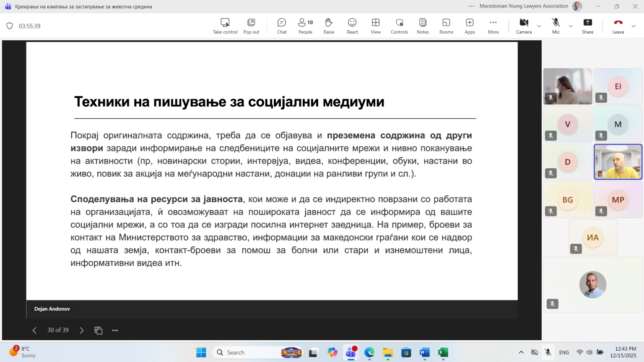Unmute the Mic
The image size is (644, 362).
point(556,26)
